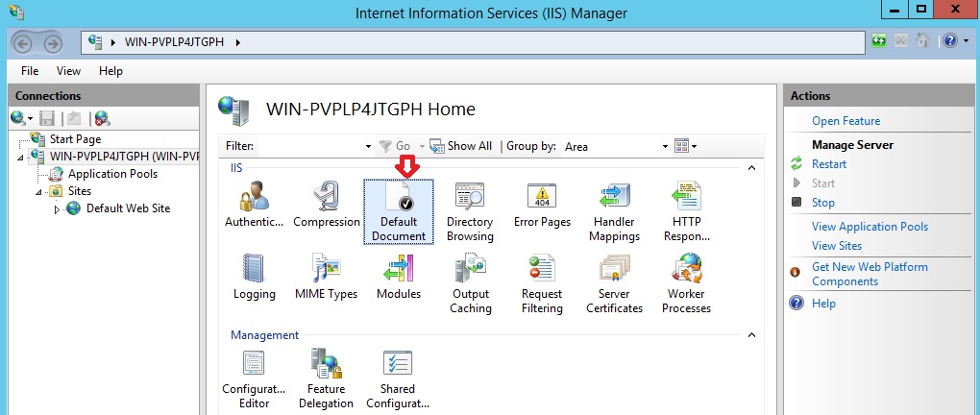Collapse the WIN-PVPLP4JTGPH server node
The height and width of the screenshot is (415, 980).
[x=20, y=157]
